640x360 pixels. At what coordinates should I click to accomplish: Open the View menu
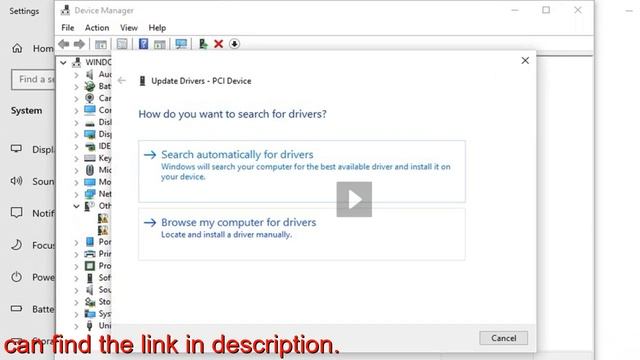[129, 28]
